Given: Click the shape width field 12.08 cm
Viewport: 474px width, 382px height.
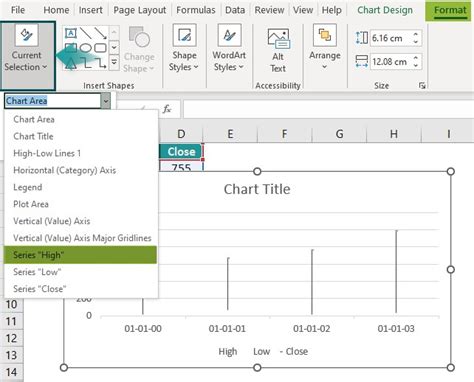Looking at the screenshot, I should [x=390, y=62].
